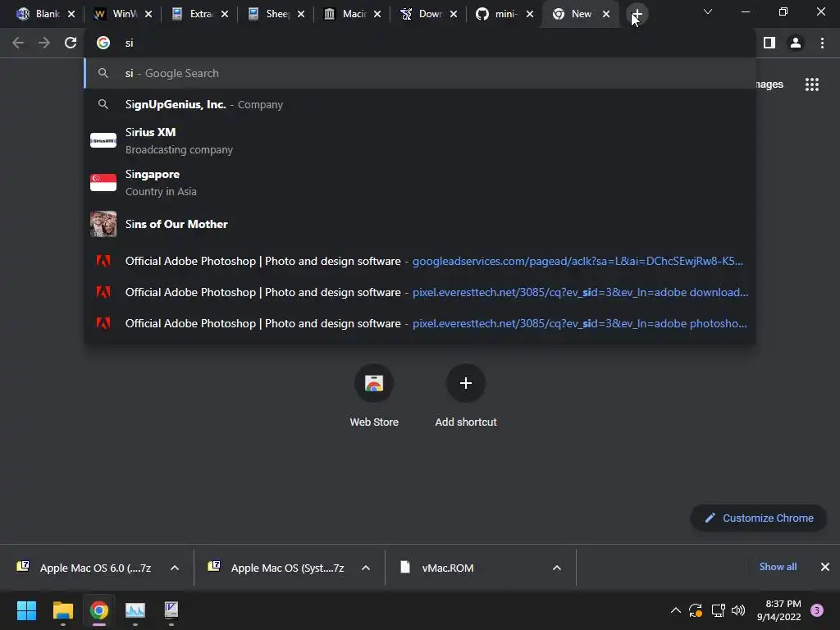Viewport: 840px width, 630px height.
Task: Open the clock showing 8:37 PM
Action: [779, 610]
